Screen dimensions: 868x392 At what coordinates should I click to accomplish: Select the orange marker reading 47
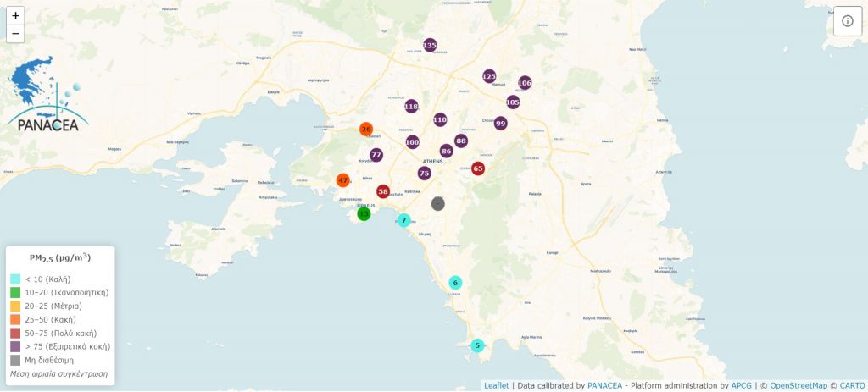point(342,180)
